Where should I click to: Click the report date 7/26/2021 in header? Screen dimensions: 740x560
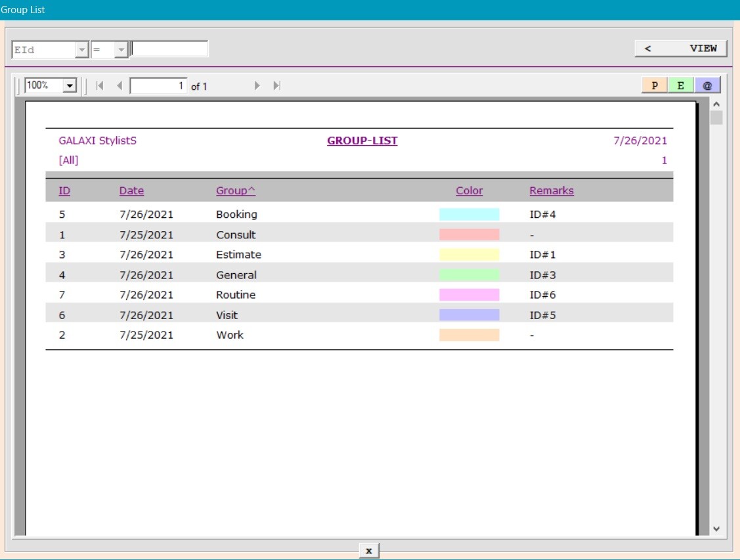click(x=640, y=140)
